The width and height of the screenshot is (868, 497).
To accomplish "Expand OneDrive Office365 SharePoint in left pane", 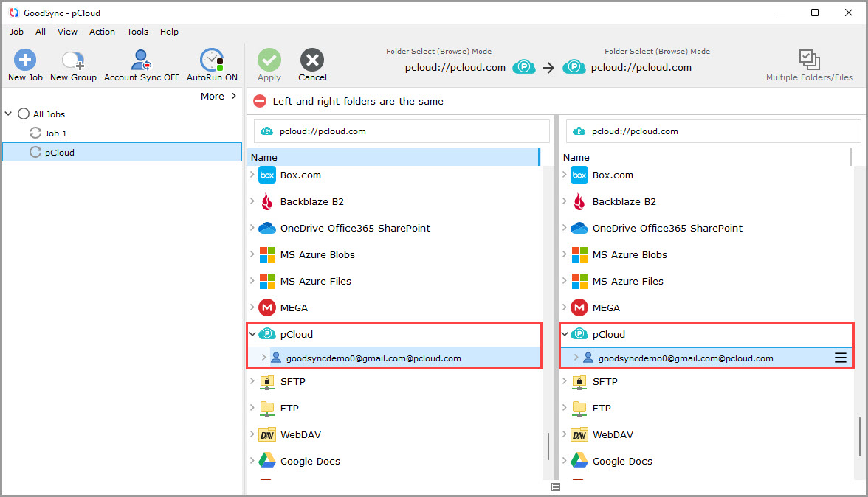I will tap(252, 228).
